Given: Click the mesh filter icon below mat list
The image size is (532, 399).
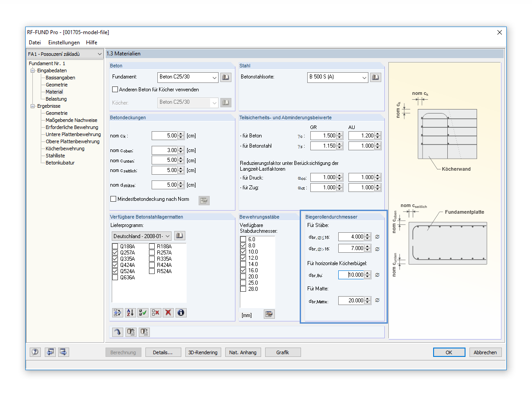Looking at the screenshot, I should coord(117,313).
